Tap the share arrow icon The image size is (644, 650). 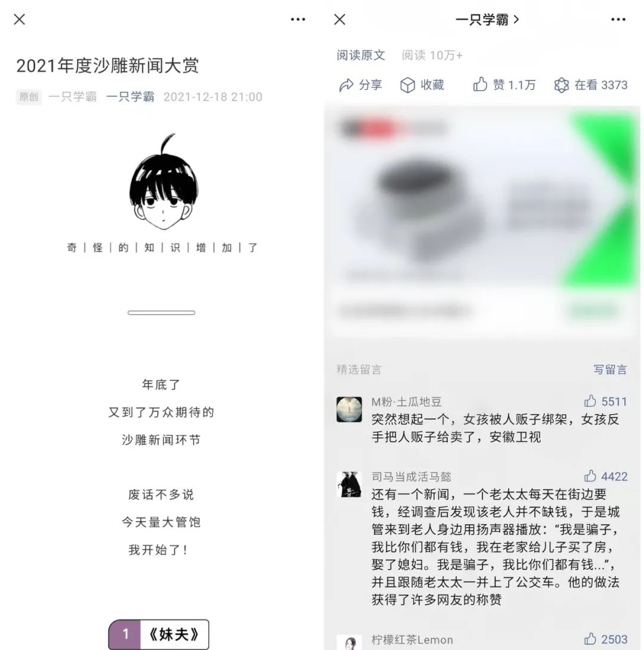(346, 85)
